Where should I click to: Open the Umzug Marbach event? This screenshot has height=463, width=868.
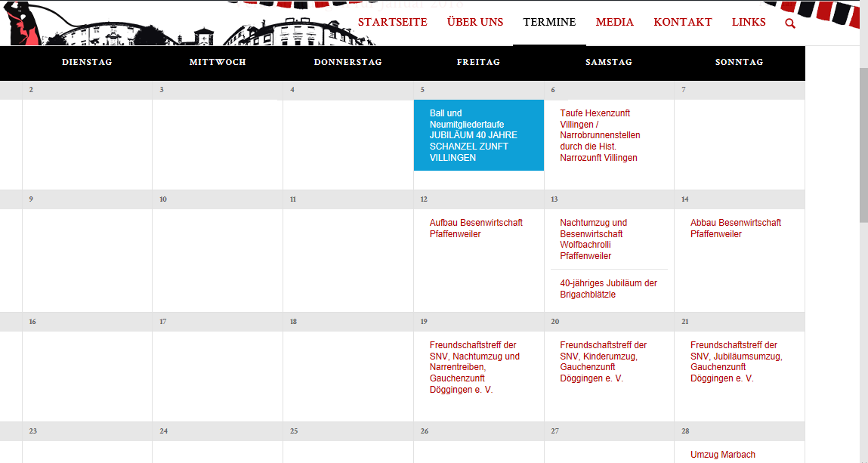(722, 455)
